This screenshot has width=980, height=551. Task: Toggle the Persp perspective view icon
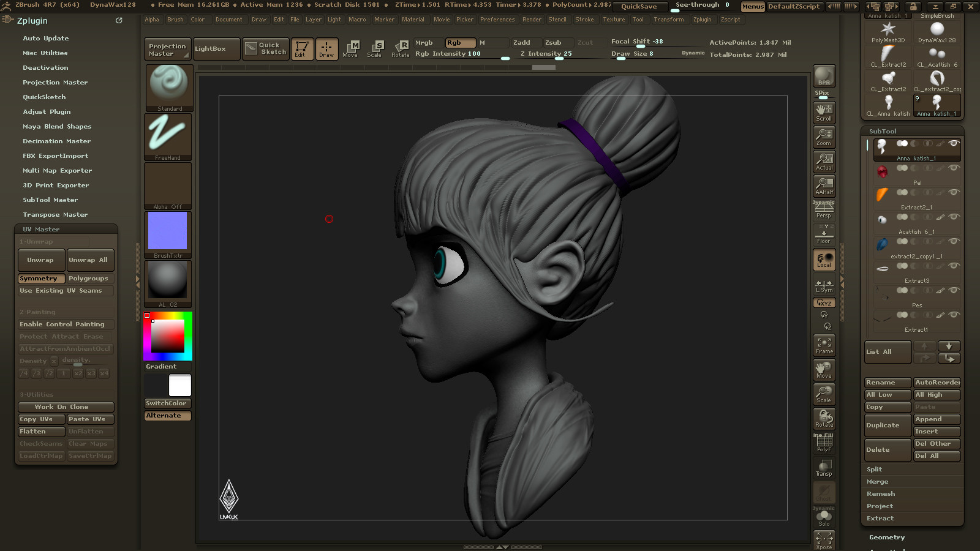pos(824,210)
